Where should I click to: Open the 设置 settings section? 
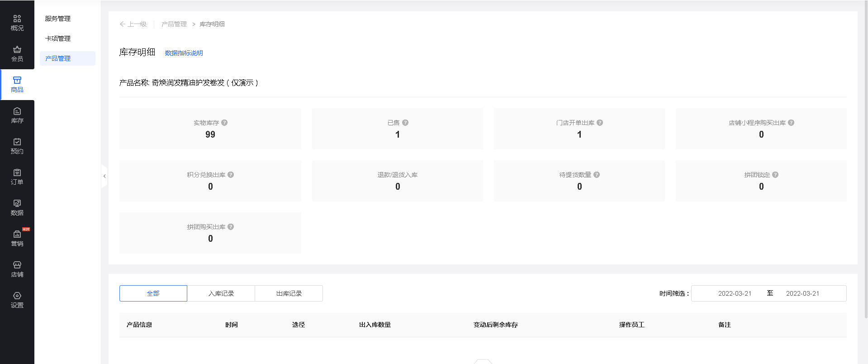click(x=17, y=300)
